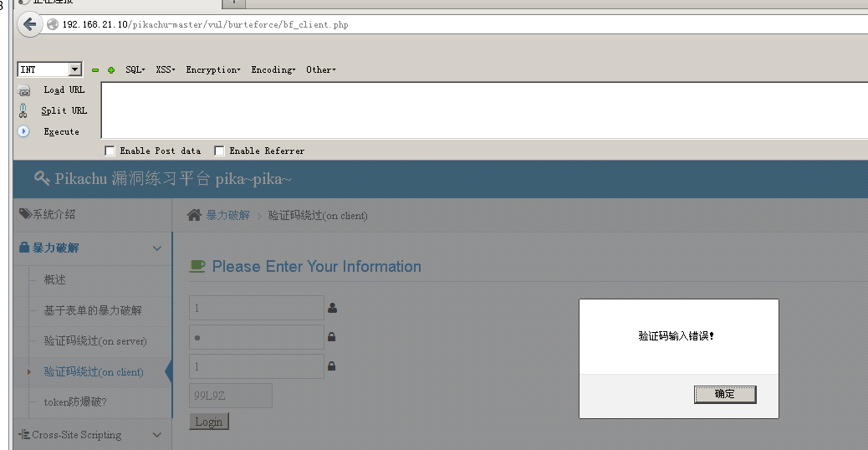Click the Login button
868x450 pixels.
209,422
